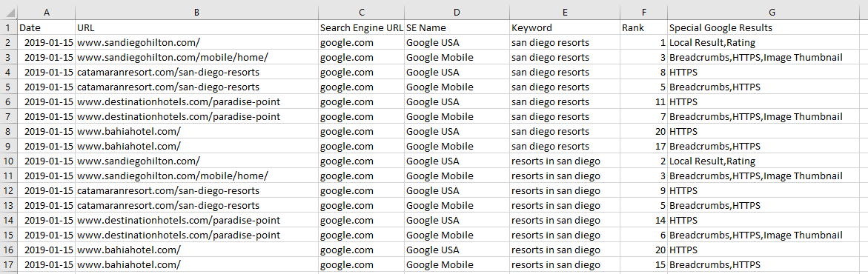
Task: Select 'resorts in san diego' keyword row 16
Action: pos(565,250)
